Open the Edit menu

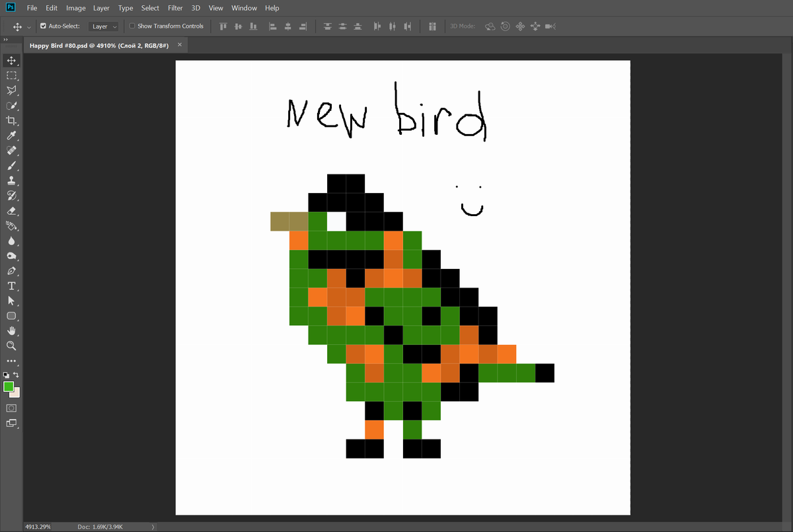point(52,8)
